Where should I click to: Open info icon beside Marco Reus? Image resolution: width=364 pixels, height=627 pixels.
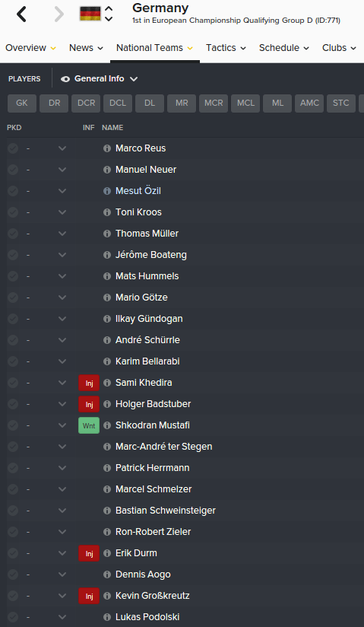coord(106,148)
